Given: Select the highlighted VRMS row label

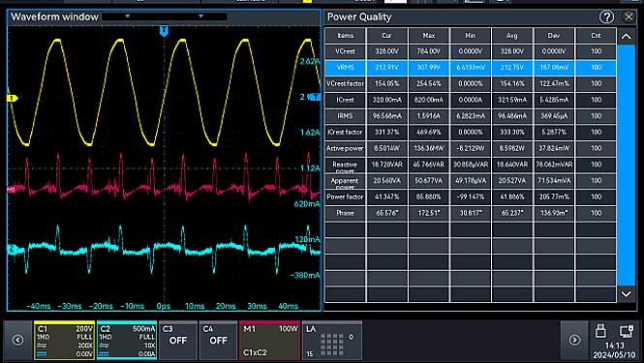Looking at the screenshot, I should pos(345,68).
